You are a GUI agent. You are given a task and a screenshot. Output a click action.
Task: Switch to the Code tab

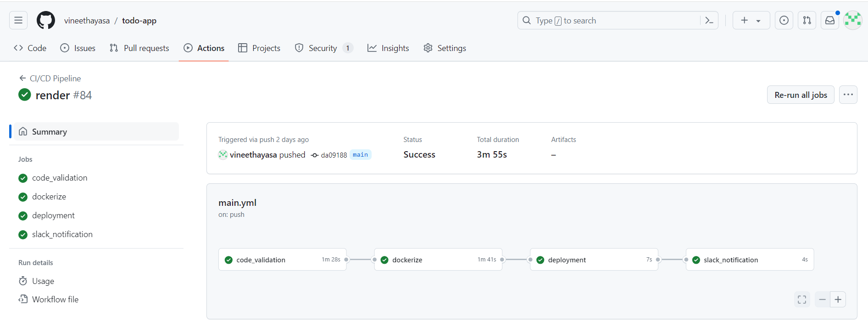[30, 48]
